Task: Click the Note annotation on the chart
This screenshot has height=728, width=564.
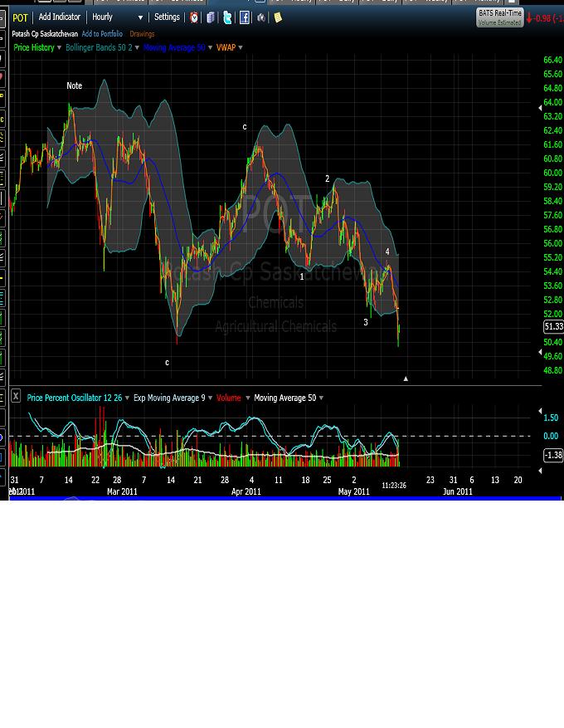Action: click(75, 86)
